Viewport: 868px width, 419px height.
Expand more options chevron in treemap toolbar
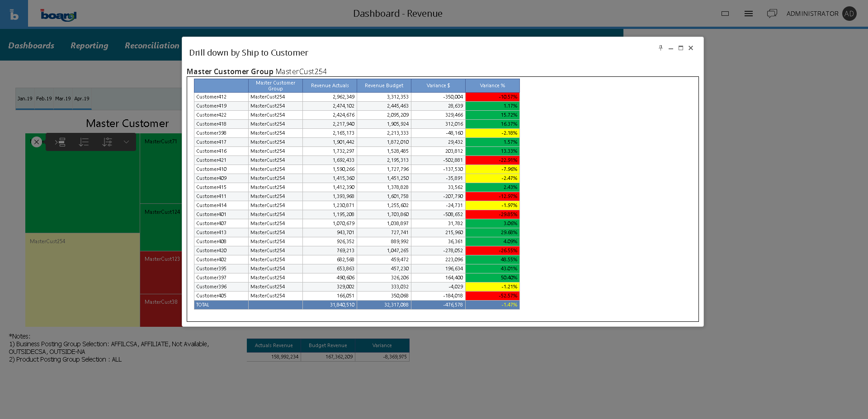(127, 142)
